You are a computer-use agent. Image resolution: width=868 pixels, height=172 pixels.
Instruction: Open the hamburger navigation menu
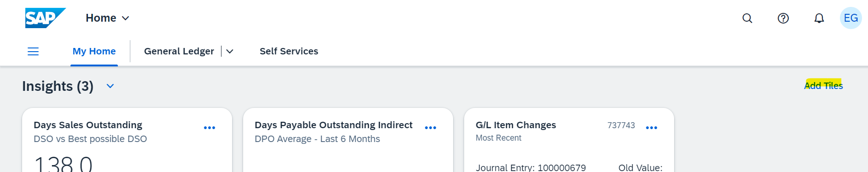pos(33,51)
